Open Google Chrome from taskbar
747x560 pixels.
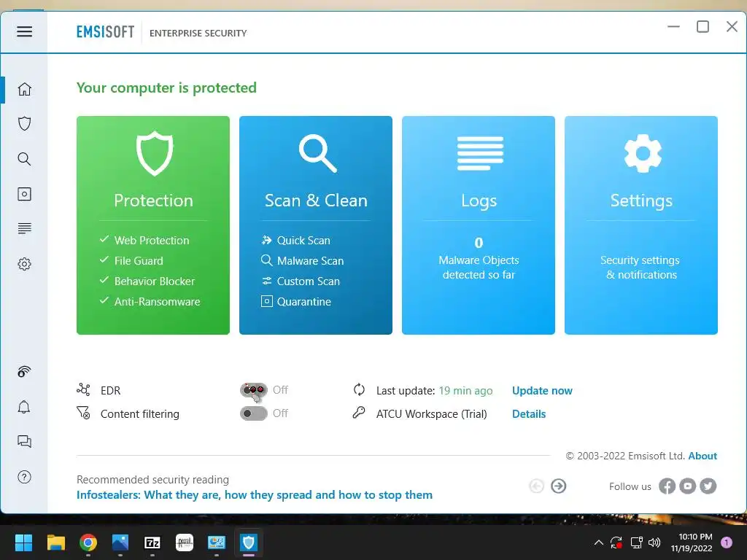[88, 542]
